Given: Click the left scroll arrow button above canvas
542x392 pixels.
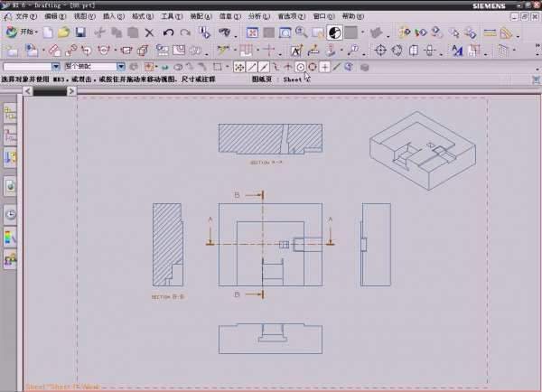Looking at the screenshot, I should (x=28, y=90).
